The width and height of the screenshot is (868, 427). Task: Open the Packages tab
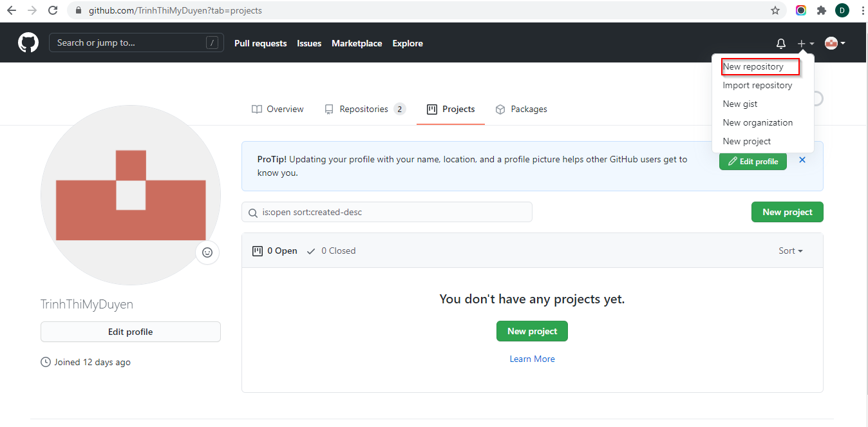pos(521,109)
